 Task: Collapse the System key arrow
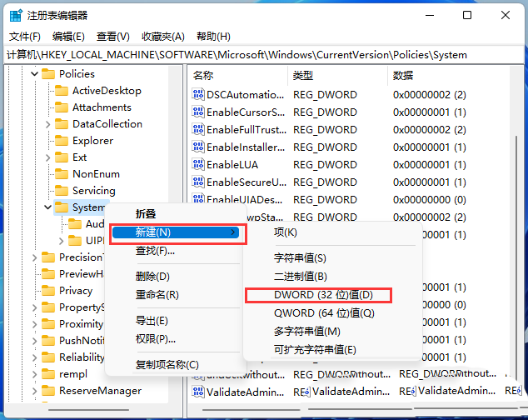pos(47,207)
